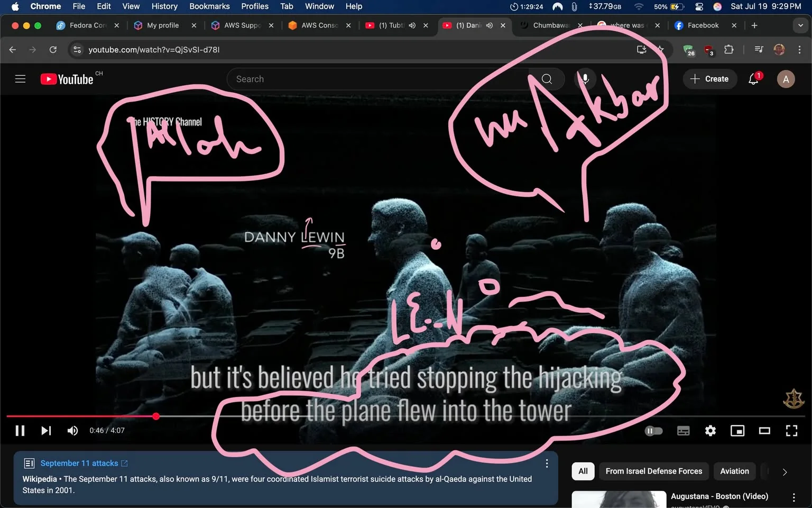The width and height of the screenshot is (812, 508).
Task: Open the red extension with 3 badge
Action: [708, 50]
